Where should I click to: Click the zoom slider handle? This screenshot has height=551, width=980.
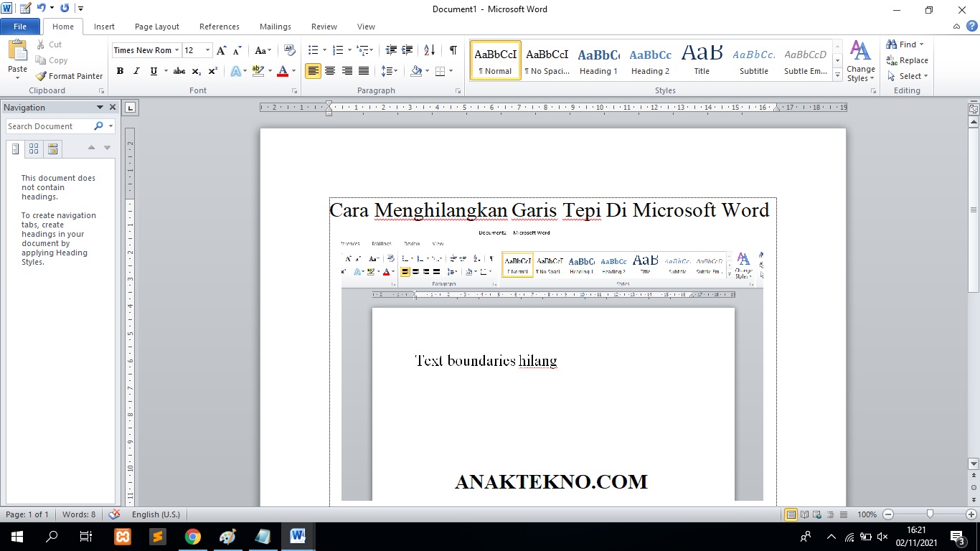(930, 514)
